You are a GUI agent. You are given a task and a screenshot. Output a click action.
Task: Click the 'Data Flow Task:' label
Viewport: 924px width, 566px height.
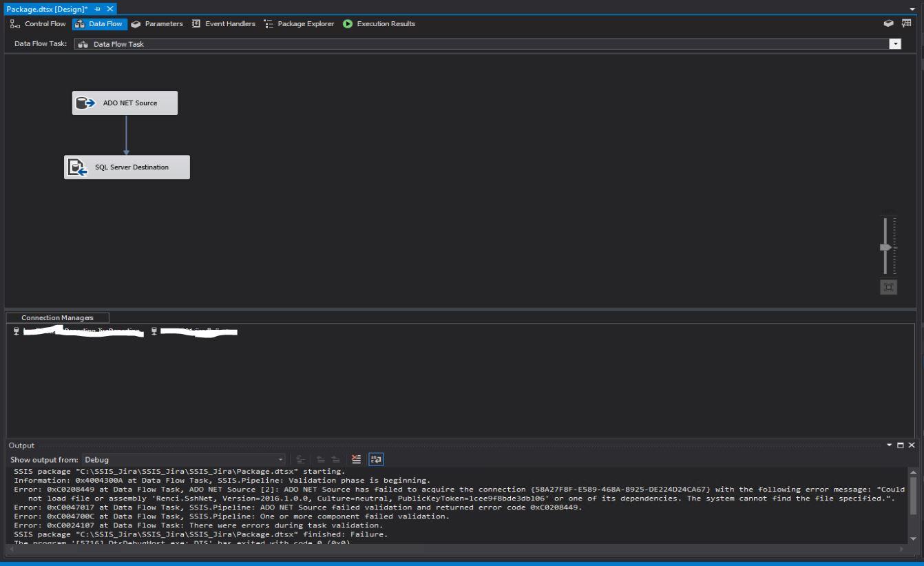(41, 44)
